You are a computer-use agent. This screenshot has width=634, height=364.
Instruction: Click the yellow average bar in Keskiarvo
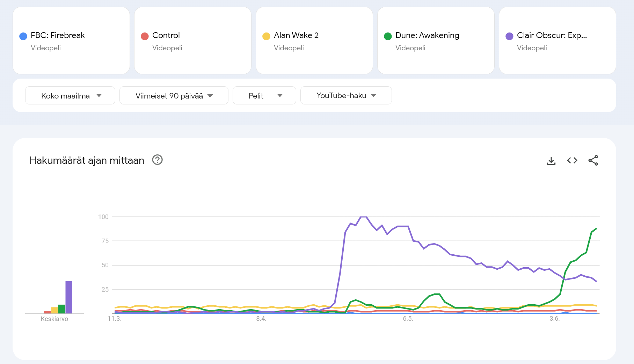(54, 311)
